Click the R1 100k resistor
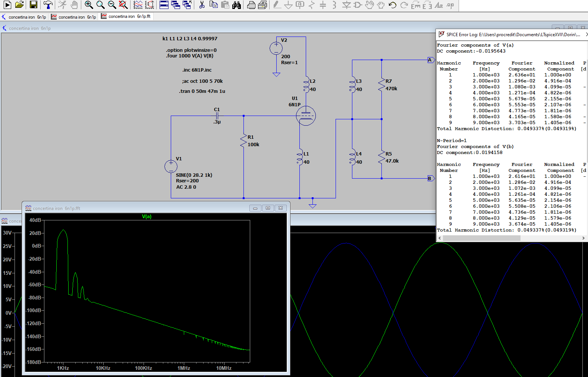This screenshot has height=377, width=588. [x=243, y=141]
